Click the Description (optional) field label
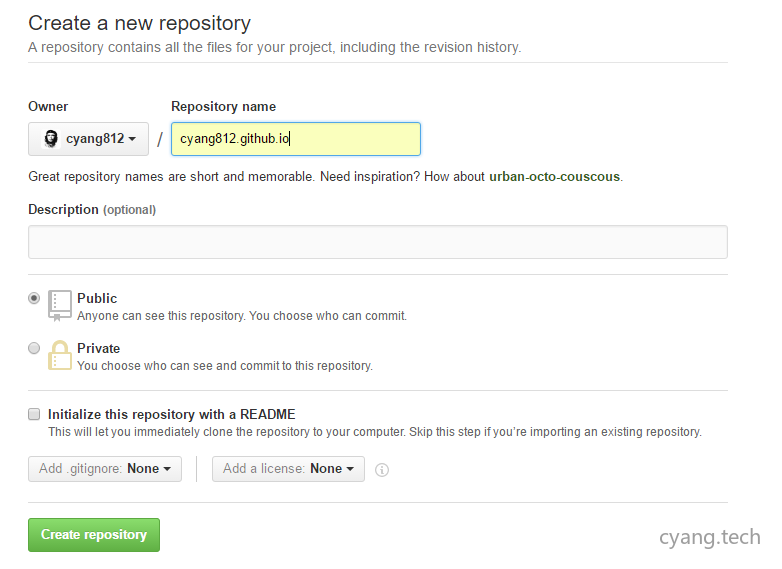 coord(92,210)
